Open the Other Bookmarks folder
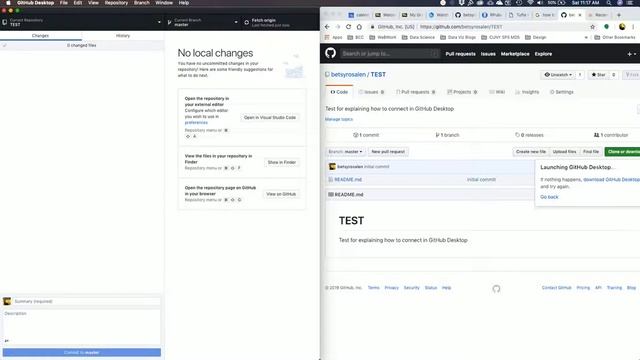Image resolution: width=640 pixels, height=360 pixels. [615, 37]
